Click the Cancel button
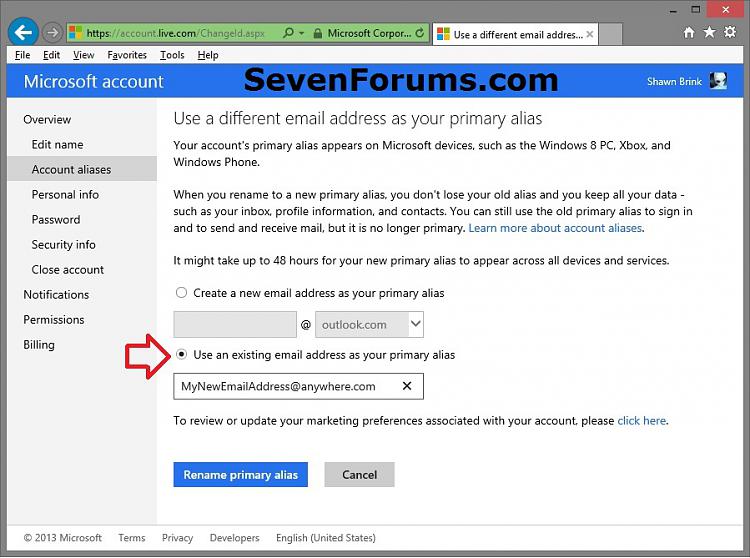The height and width of the screenshot is (558, 750). (359, 474)
